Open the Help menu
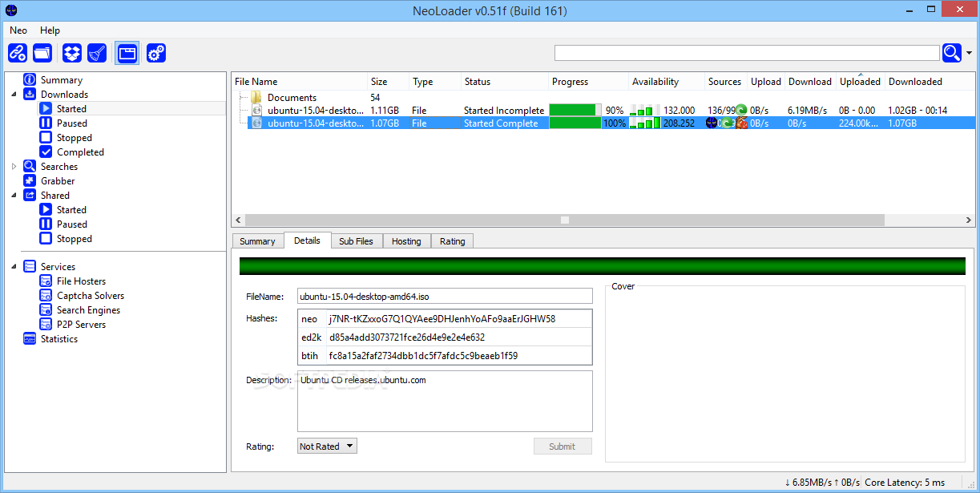 [50, 30]
